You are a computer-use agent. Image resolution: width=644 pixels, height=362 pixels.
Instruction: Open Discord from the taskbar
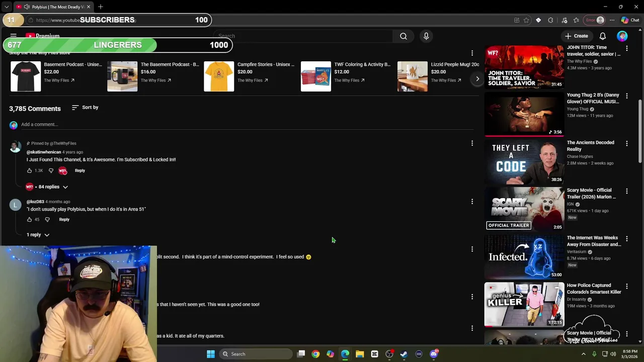pos(434,354)
